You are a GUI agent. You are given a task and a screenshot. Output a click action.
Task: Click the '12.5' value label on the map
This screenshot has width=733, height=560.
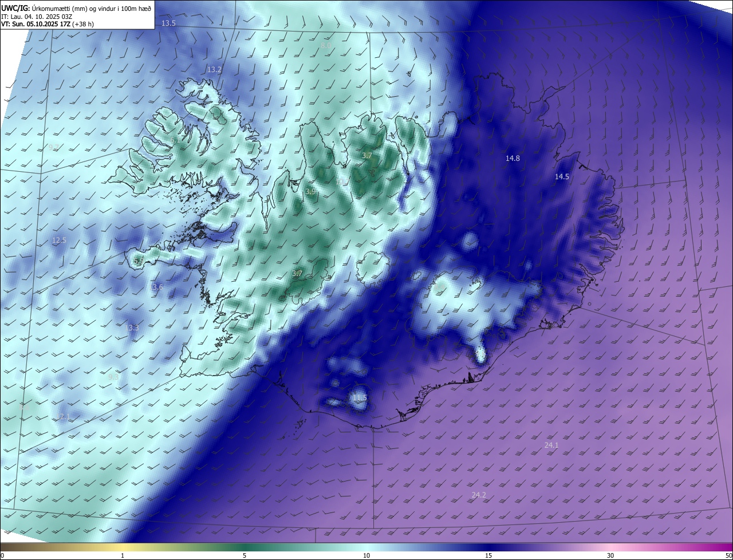pyautogui.click(x=59, y=240)
